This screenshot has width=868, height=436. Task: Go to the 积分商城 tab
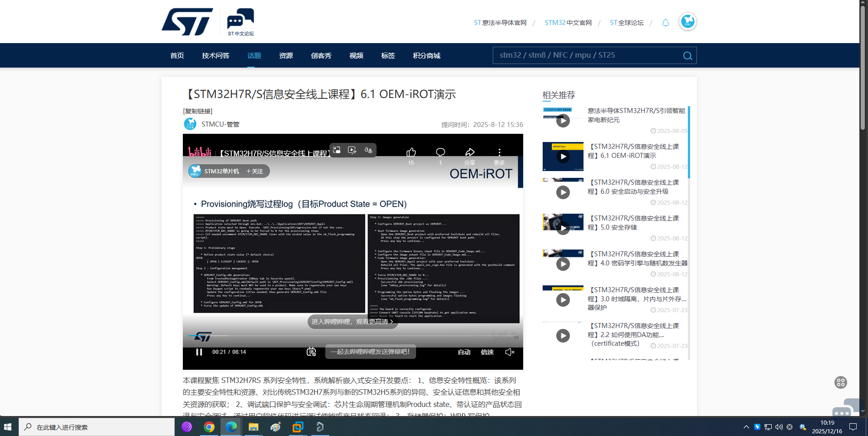tap(427, 55)
